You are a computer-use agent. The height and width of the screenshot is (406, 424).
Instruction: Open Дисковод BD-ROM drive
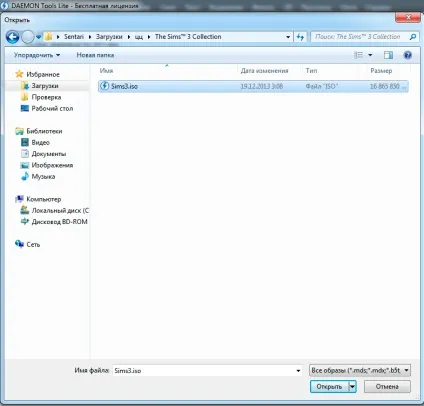[x=59, y=222]
